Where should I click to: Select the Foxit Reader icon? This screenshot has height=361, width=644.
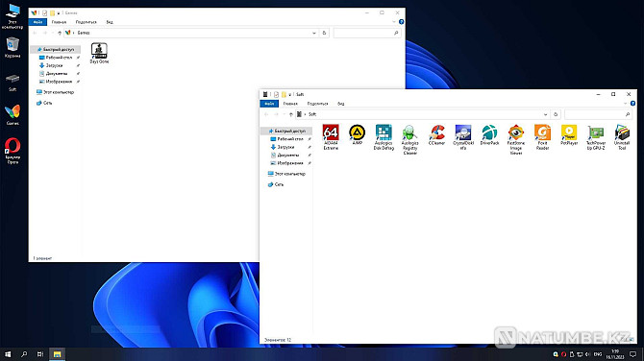[x=542, y=137]
